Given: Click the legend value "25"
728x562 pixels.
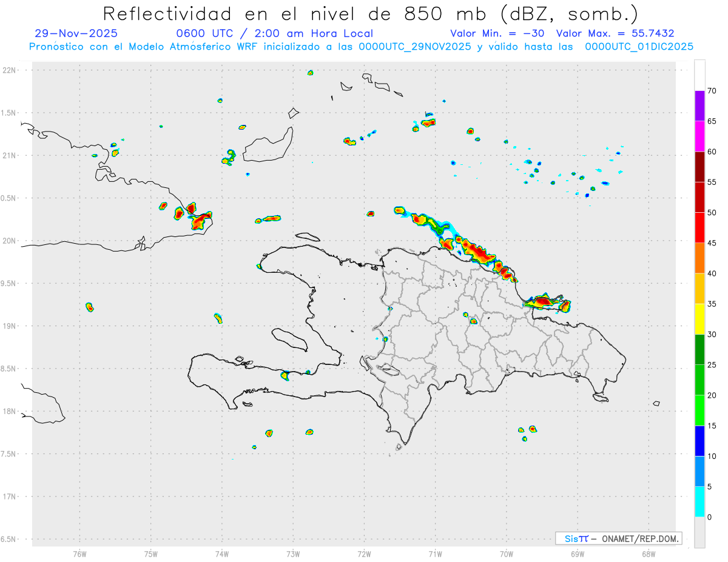Looking at the screenshot, I should 712,365.
